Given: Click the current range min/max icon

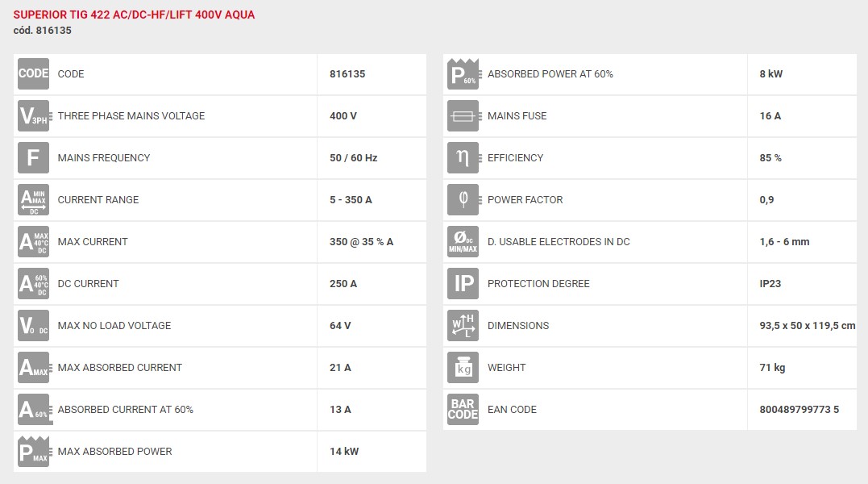Looking at the screenshot, I should (x=33, y=200).
